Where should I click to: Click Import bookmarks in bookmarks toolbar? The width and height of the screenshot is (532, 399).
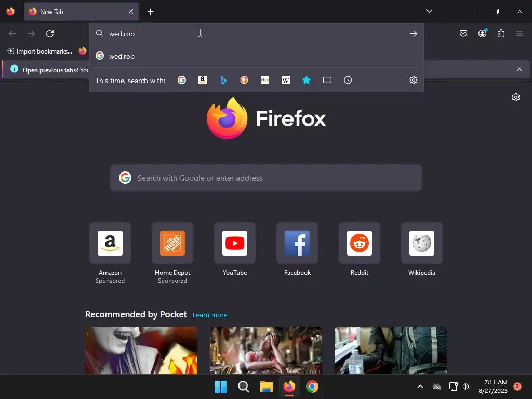pyautogui.click(x=40, y=51)
